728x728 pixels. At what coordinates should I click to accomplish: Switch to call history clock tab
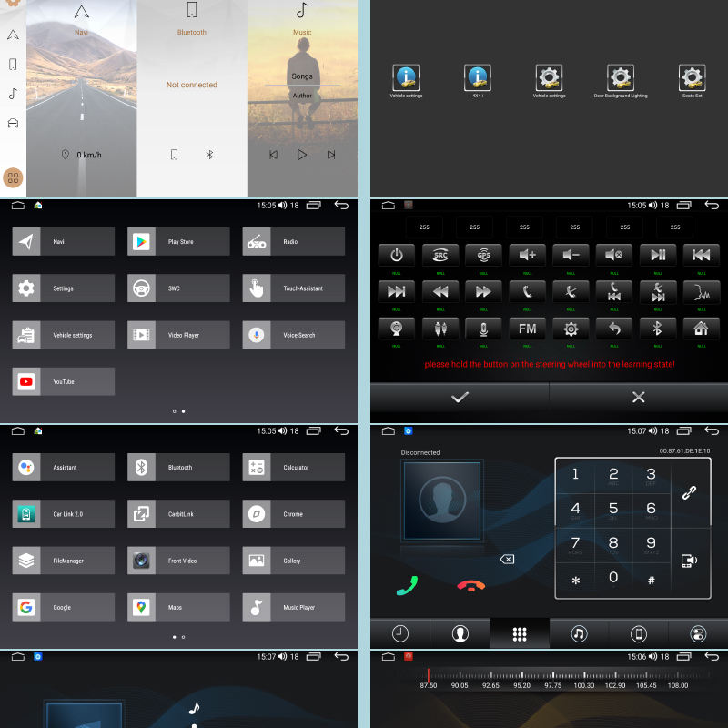tap(400, 633)
